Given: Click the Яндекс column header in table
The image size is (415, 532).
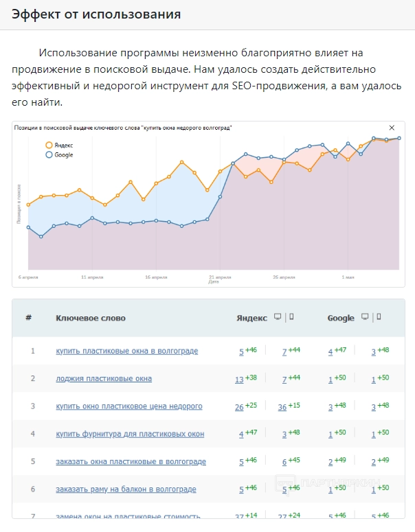Looking at the screenshot, I should point(251,318).
